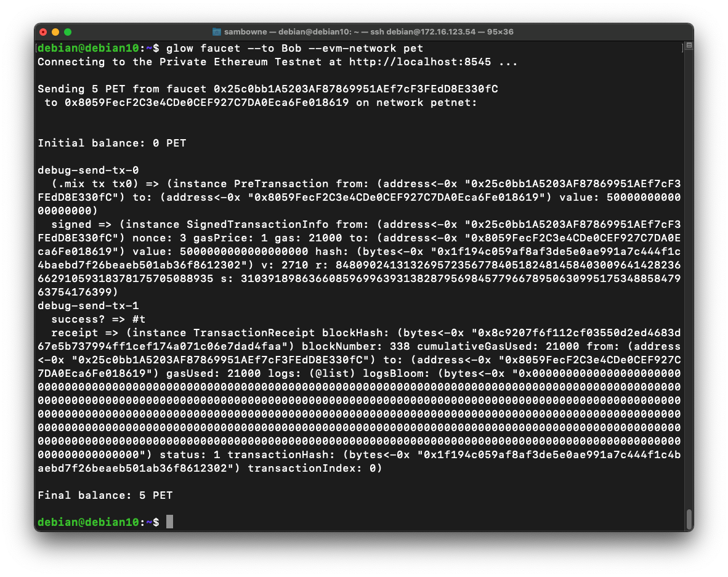Viewport: 728px width, 577px height.
Task: Click the bottom 'debian@debian10' prompt
Action: (x=88, y=522)
